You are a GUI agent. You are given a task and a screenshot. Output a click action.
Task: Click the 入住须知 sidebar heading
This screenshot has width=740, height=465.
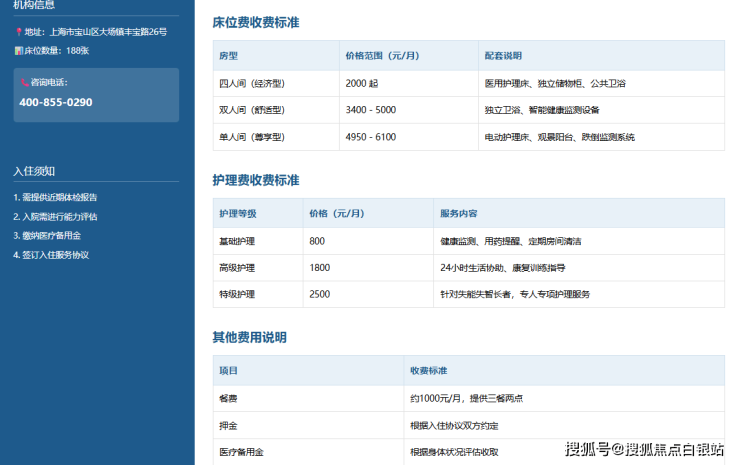34,171
